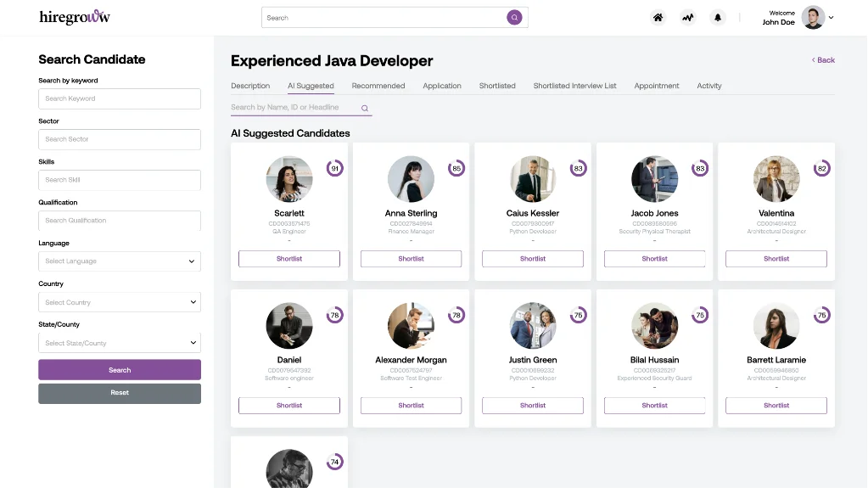Click John Doe's profile avatar
868x488 pixels.
(x=812, y=18)
